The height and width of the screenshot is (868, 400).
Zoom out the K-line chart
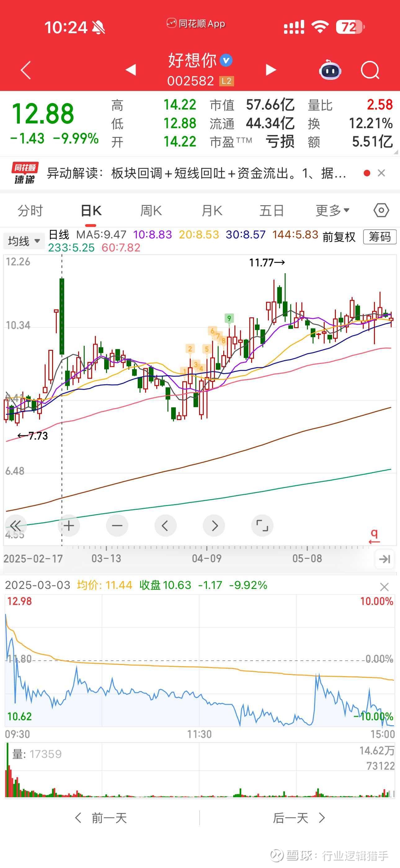tap(117, 526)
